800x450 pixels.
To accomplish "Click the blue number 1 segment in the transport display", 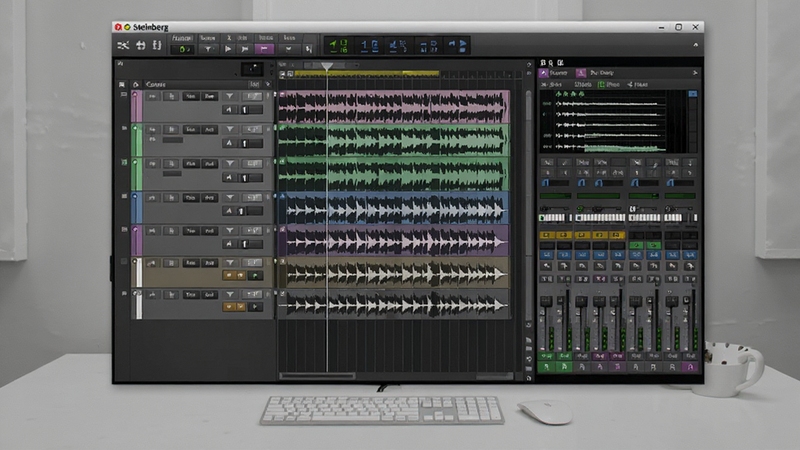I will 369,46.
